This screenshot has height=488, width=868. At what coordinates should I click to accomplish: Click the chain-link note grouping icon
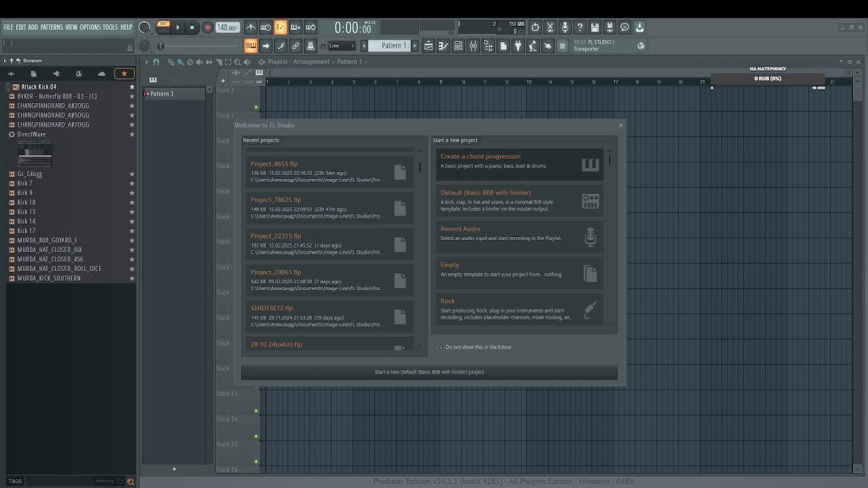296,45
